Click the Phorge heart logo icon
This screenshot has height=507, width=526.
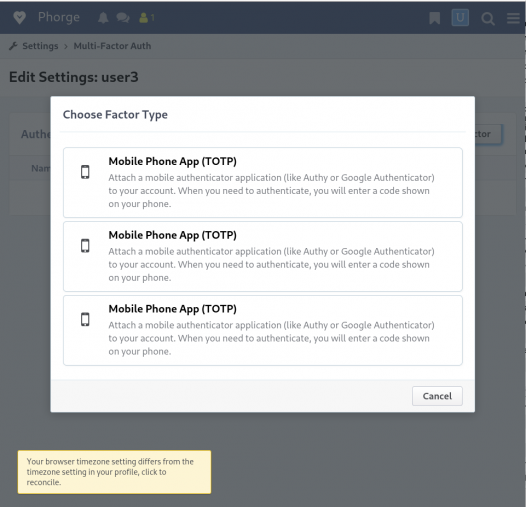pyautogui.click(x=19, y=17)
